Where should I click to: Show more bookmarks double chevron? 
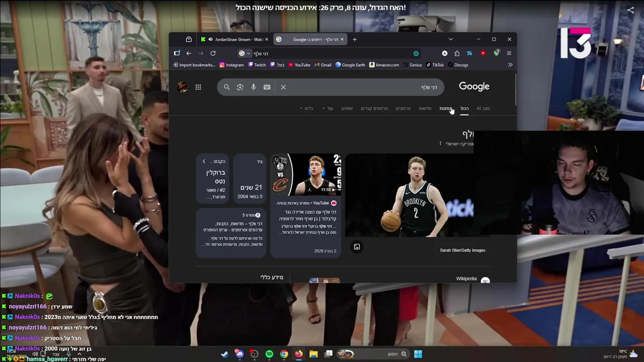point(510,65)
